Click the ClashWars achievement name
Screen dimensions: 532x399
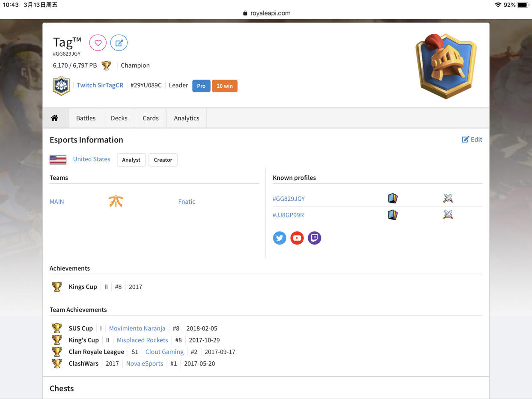pyautogui.click(x=83, y=363)
